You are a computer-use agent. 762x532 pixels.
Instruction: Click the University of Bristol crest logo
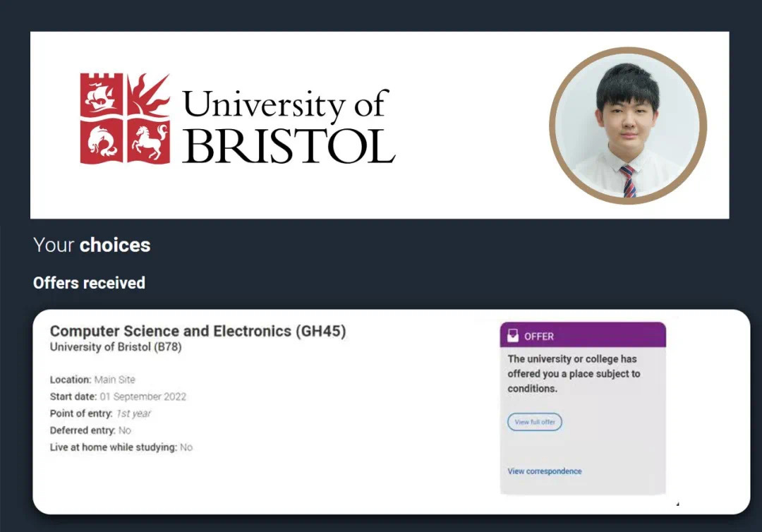click(x=125, y=119)
